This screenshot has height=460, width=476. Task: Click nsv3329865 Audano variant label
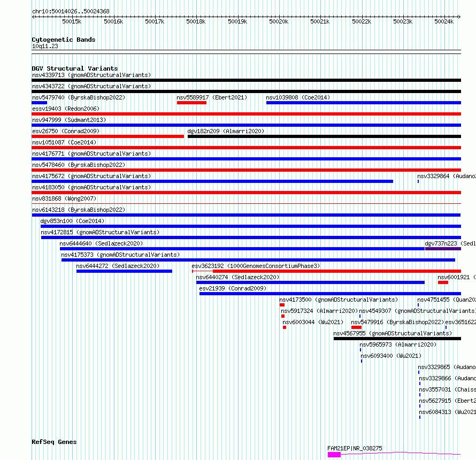(447, 367)
